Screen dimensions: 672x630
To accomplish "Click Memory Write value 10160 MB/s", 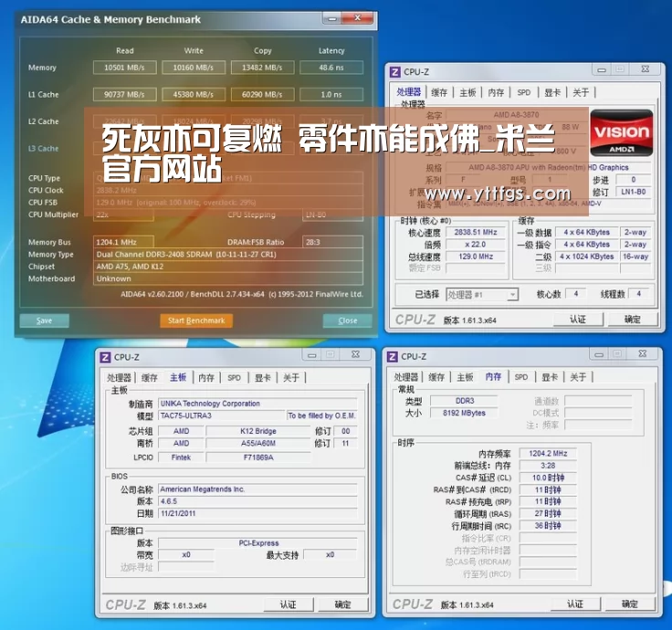I will pos(194,68).
